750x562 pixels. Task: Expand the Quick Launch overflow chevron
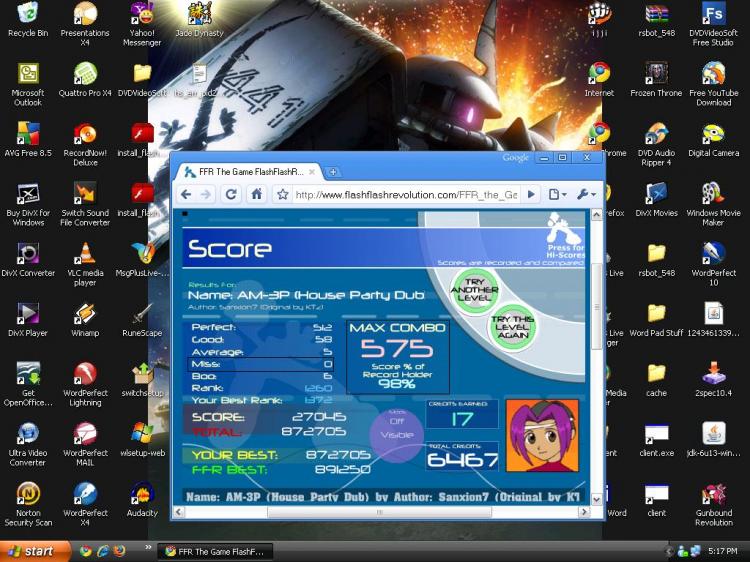point(148,547)
